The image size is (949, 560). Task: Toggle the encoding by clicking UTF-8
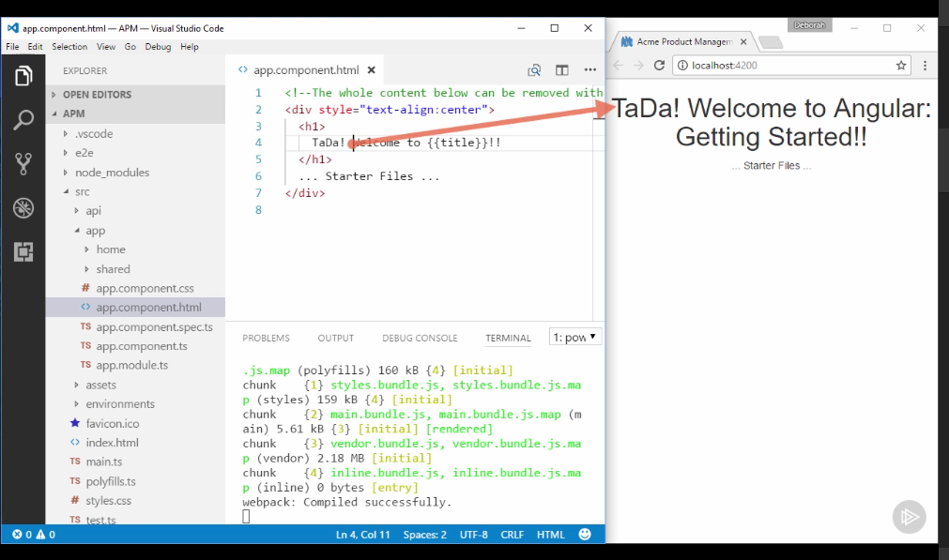(473, 534)
